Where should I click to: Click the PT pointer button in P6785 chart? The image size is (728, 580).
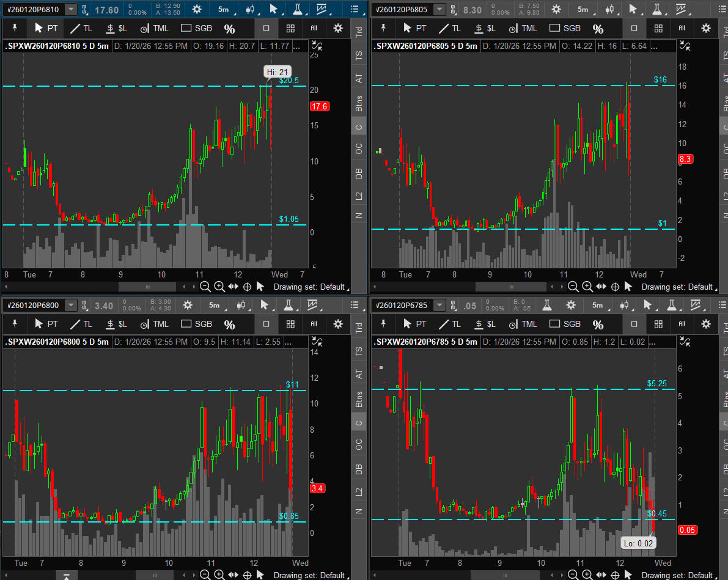[414, 324]
